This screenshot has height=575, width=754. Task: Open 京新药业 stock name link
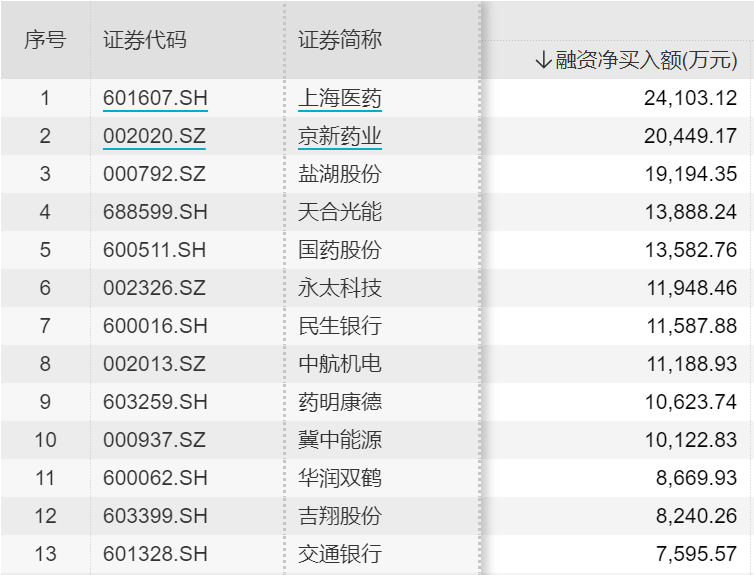(339, 137)
